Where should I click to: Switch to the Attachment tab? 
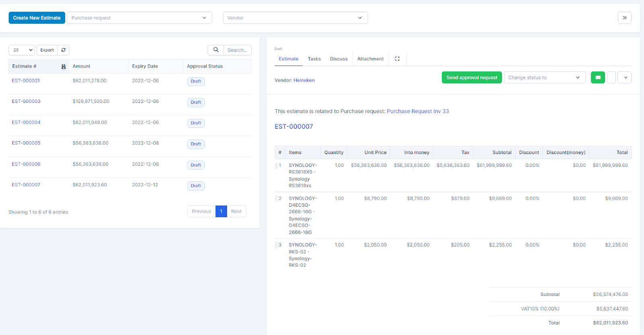pos(370,59)
